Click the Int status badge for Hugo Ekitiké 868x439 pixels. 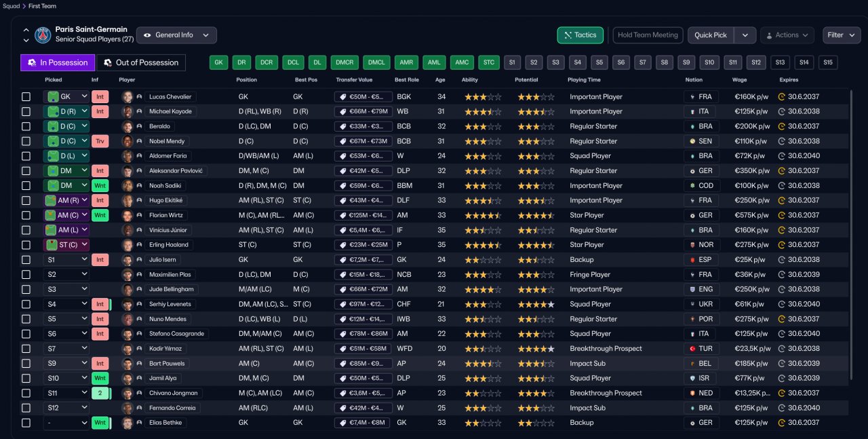[100, 200]
